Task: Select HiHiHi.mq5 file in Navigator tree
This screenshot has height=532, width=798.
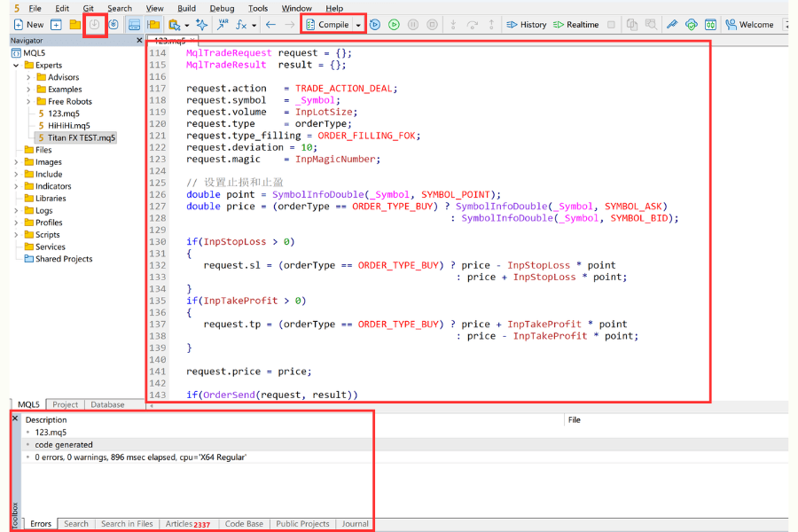Action: tap(68, 126)
